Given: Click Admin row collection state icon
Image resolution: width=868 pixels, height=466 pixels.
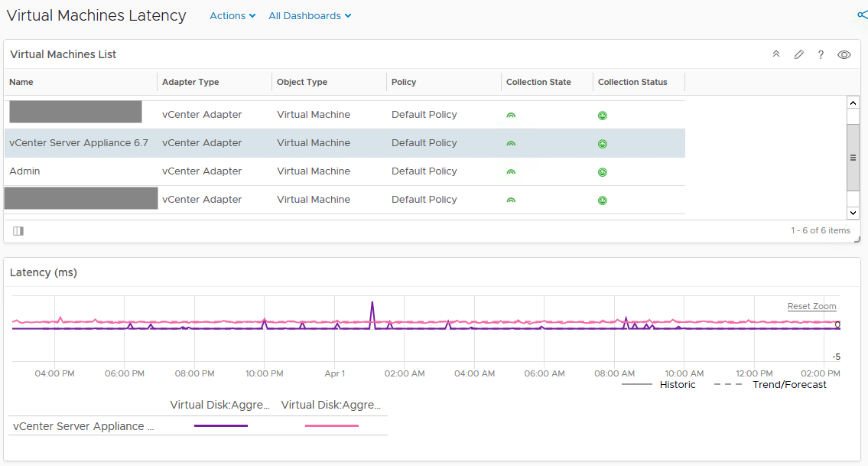Looking at the screenshot, I should pos(511,171).
